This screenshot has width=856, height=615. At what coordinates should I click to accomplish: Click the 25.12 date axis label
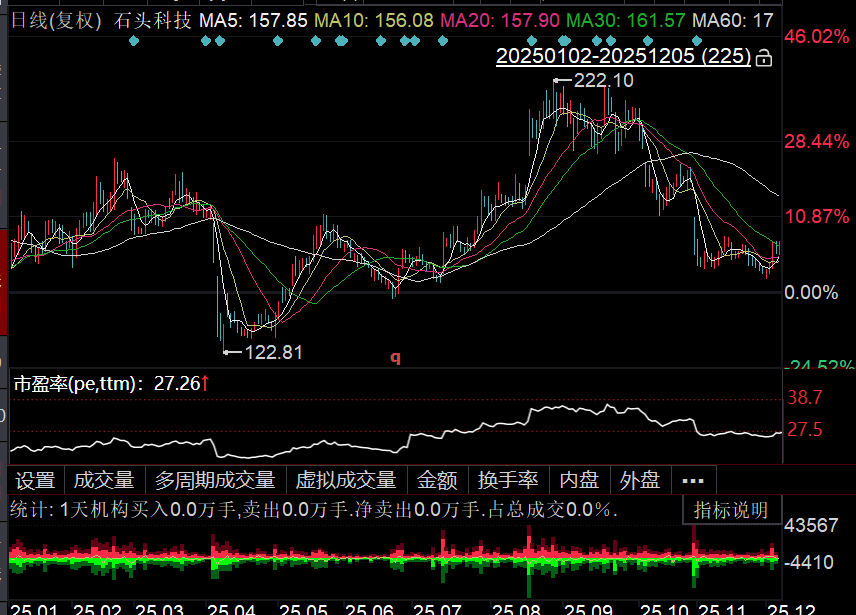tap(791, 608)
